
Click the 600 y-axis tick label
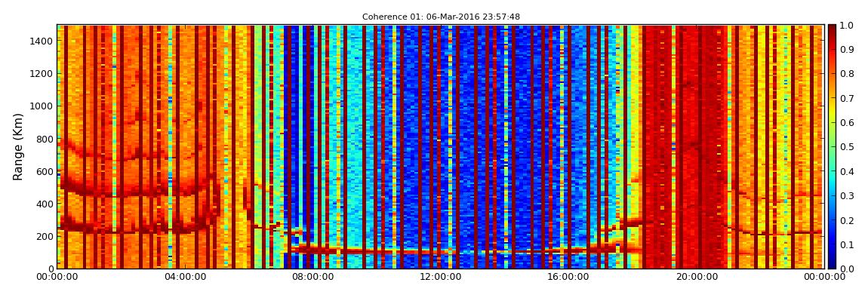pos(46,171)
